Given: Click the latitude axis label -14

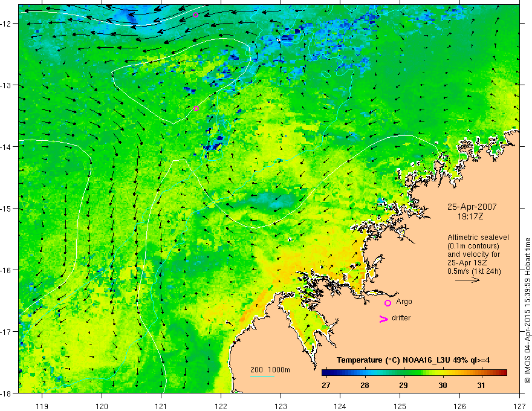Looking at the screenshot, I should coord(7,147).
